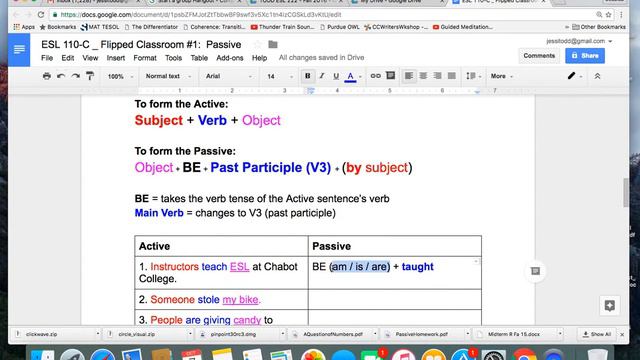Open the Apps bookmark shortcut

24,27
